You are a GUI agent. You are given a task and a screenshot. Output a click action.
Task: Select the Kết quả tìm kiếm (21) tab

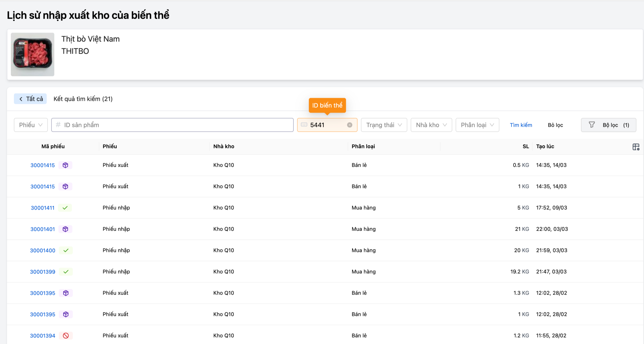[83, 99]
